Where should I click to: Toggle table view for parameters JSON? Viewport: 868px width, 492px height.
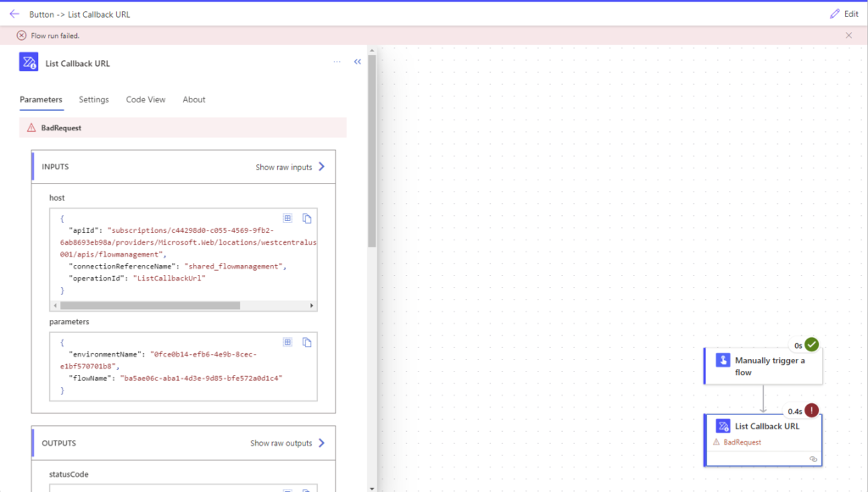(x=288, y=342)
